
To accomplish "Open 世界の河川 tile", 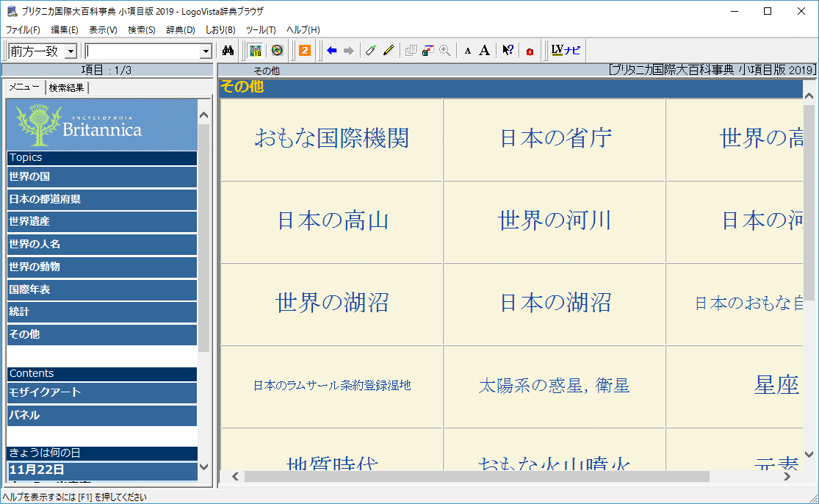I will point(555,221).
